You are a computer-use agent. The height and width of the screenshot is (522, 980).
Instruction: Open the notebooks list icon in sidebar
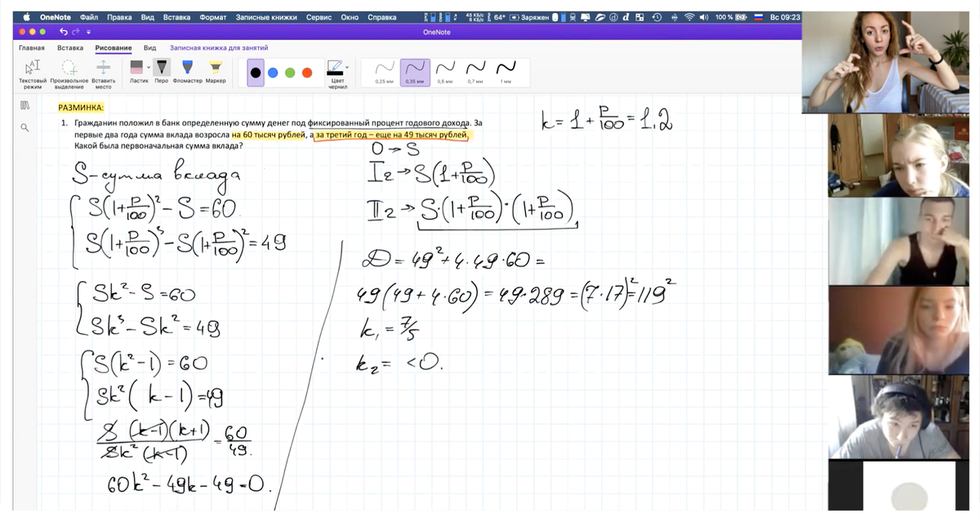click(x=24, y=105)
